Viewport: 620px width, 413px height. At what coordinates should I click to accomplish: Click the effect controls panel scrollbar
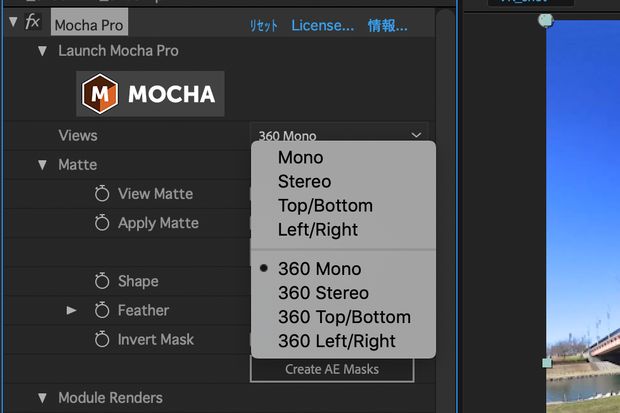tap(445, 210)
